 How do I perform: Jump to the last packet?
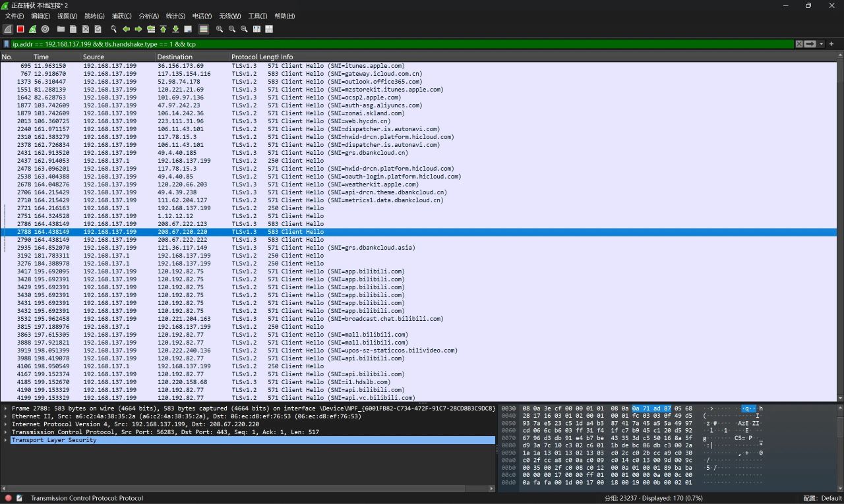pos(175,29)
